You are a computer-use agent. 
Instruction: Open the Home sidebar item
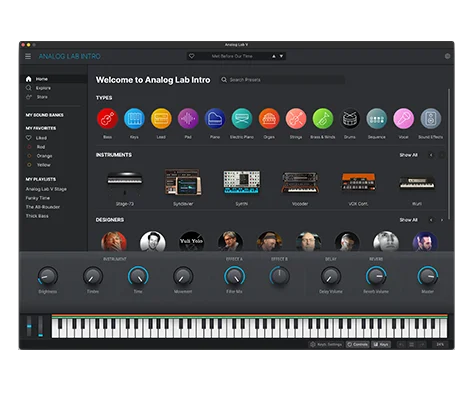pyautogui.click(x=53, y=79)
